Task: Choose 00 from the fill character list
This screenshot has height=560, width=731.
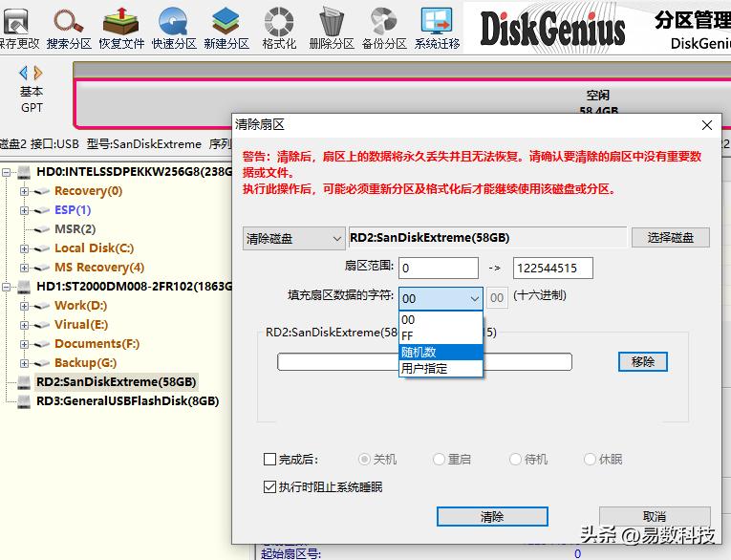Action: point(441,320)
